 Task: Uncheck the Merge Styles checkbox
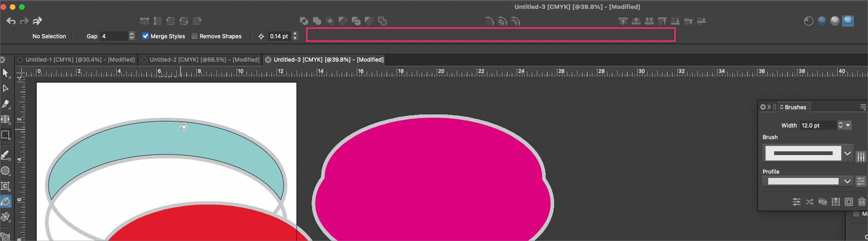146,36
